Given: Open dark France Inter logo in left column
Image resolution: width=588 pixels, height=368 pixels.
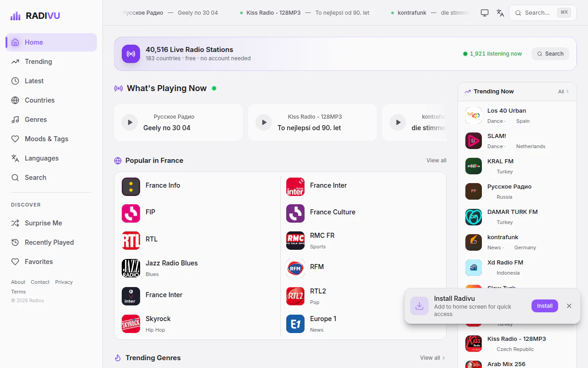Looking at the screenshot, I should click(131, 296).
